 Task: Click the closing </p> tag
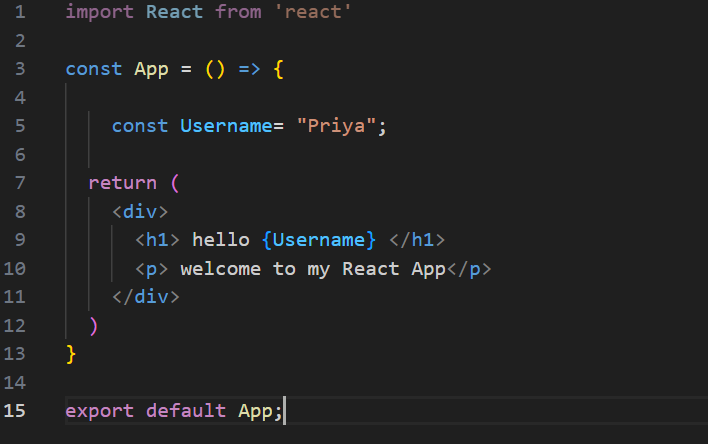tap(469, 269)
